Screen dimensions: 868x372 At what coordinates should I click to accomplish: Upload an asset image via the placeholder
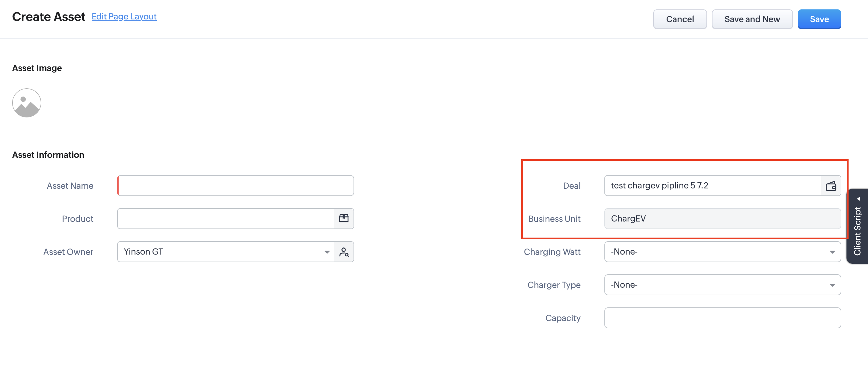tap(27, 103)
